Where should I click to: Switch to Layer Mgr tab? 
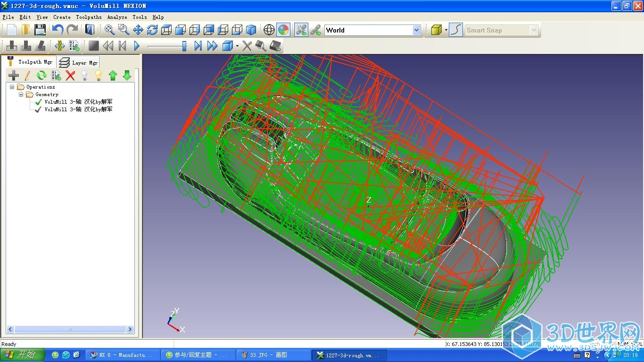[x=79, y=62]
